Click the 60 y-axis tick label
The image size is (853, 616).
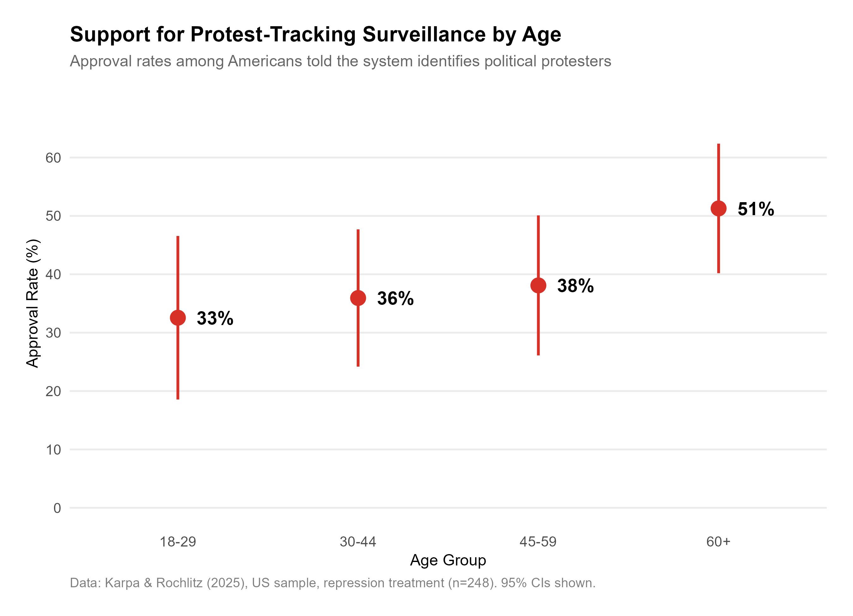click(x=53, y=158)
